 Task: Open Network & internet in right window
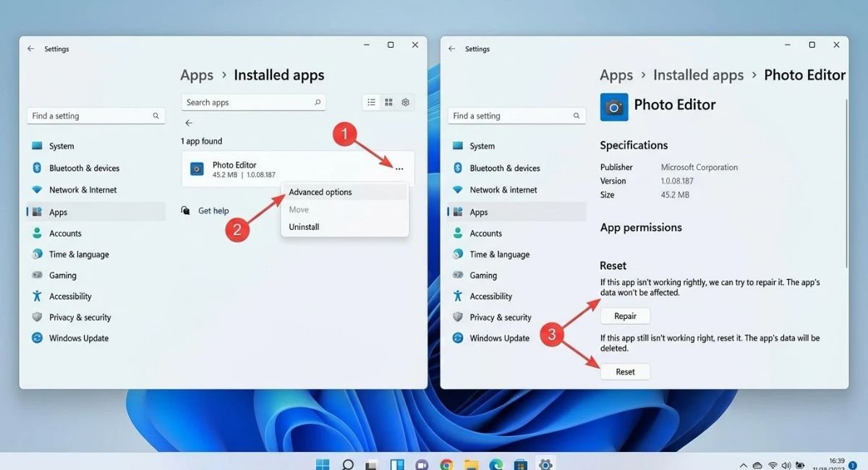point(516,190)
